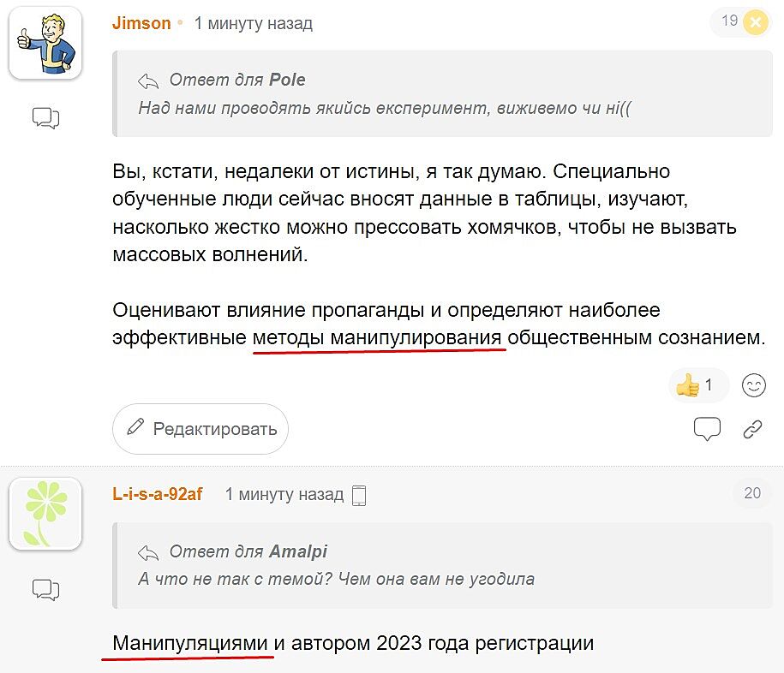Open the chat bubble icon under Jimson's avatar

(45, 118)
